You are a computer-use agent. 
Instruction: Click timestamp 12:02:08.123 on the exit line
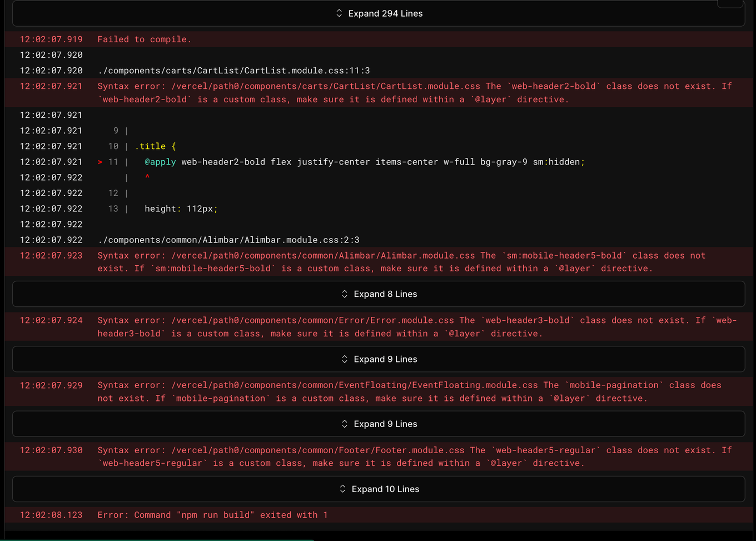51,515
